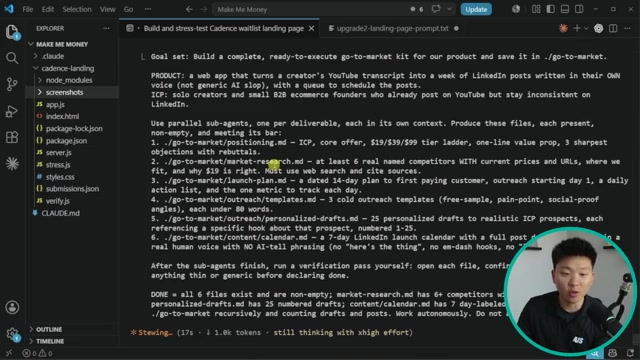This screenshot has height=360, width=640.
Task: Click the Update button
Action: [476, 9]
